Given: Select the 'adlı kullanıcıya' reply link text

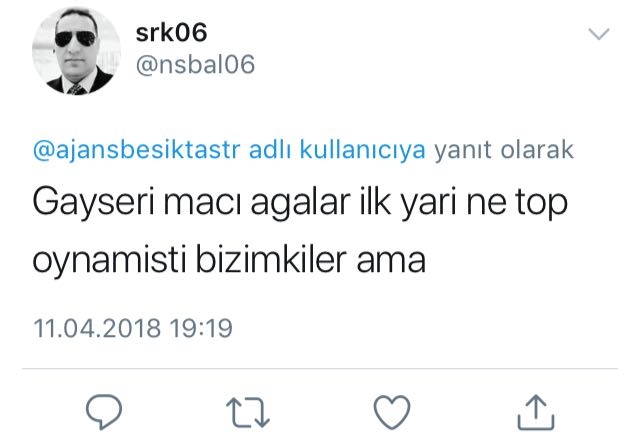Looking at the screenshot, I should pos(337,150).
